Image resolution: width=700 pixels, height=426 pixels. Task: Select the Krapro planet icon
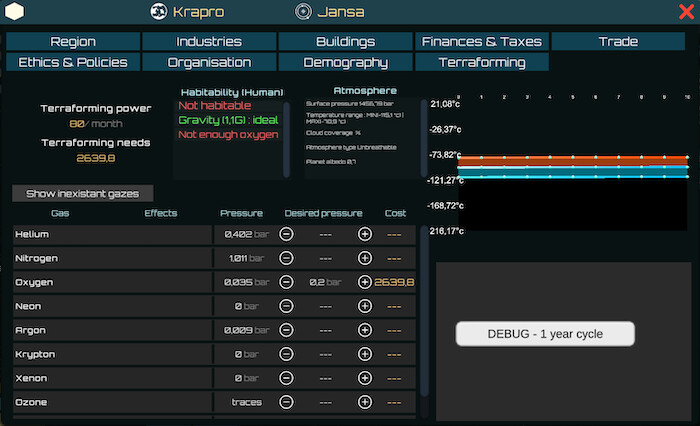click(158, 12)
